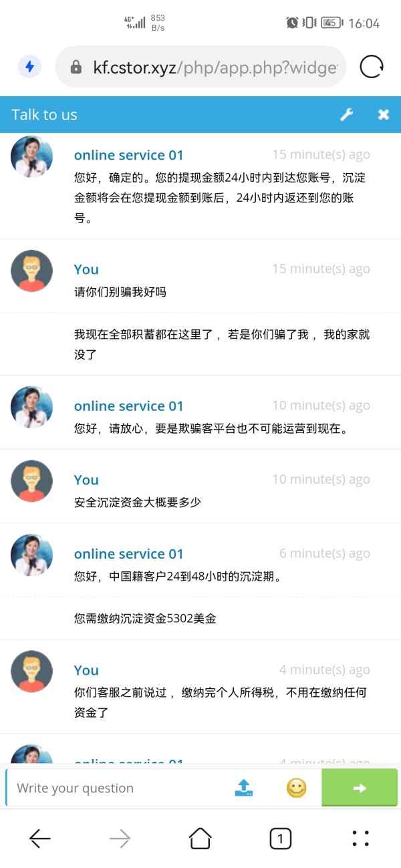The image size is (401, 868).
Task: Go to browser home page
Action: point(200,839)
